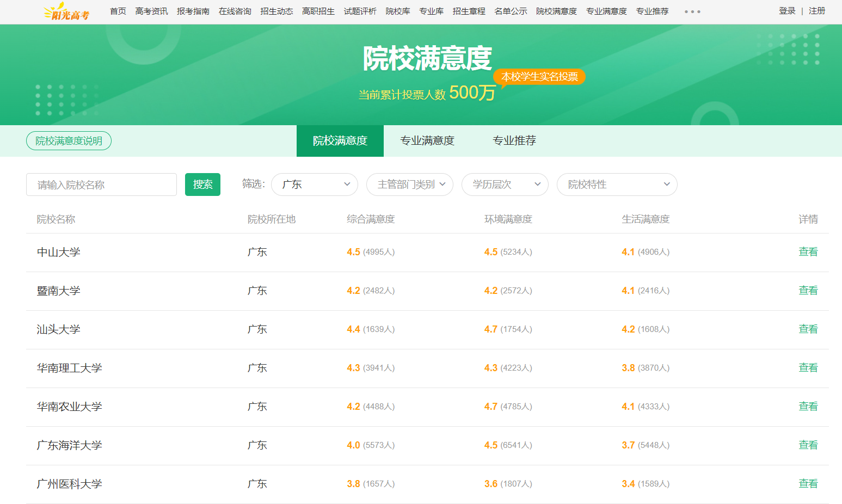Open 在线咨询 navigation item
Image resolution: width=842 pixels, height=504 pixels.
(235, 11)
